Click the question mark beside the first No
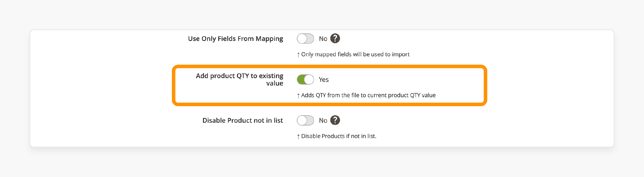 click(335, 38)
